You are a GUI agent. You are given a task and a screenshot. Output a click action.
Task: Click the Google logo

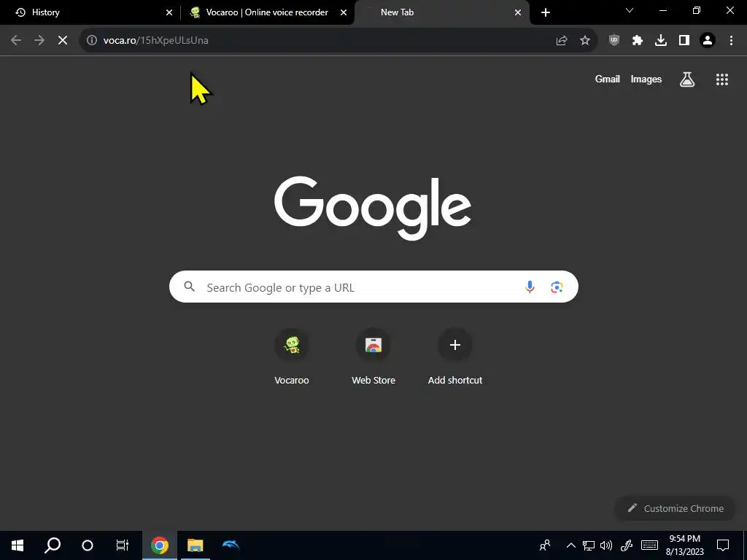[373, 208]
